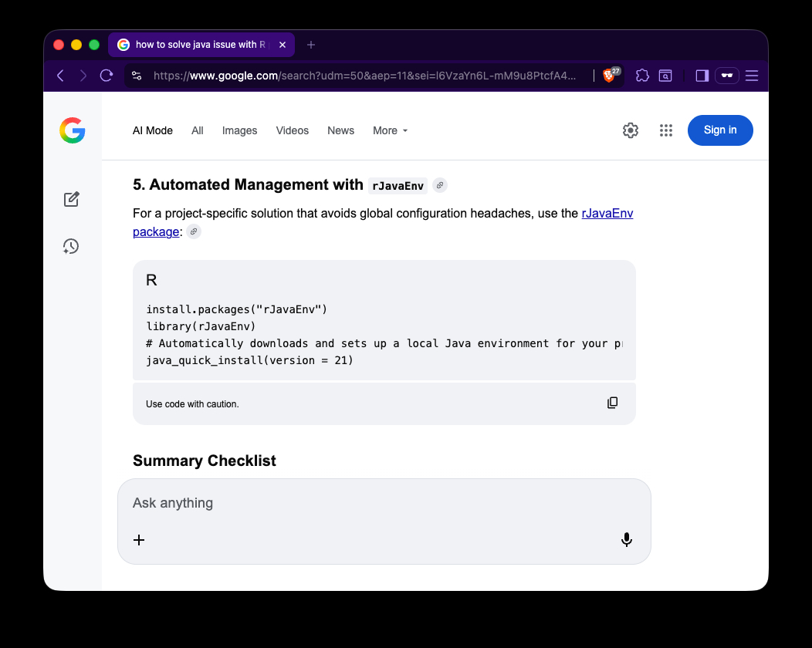Click the Sign in button
The width and height of the screenshot is (812, 648).
pos(719,130)
